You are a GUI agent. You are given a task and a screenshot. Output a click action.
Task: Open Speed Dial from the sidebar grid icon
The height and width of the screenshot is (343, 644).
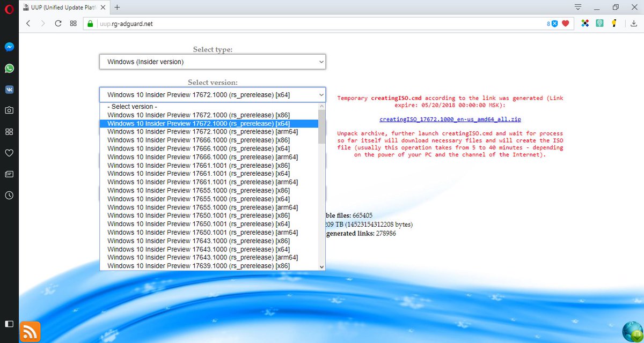[9, 132]
